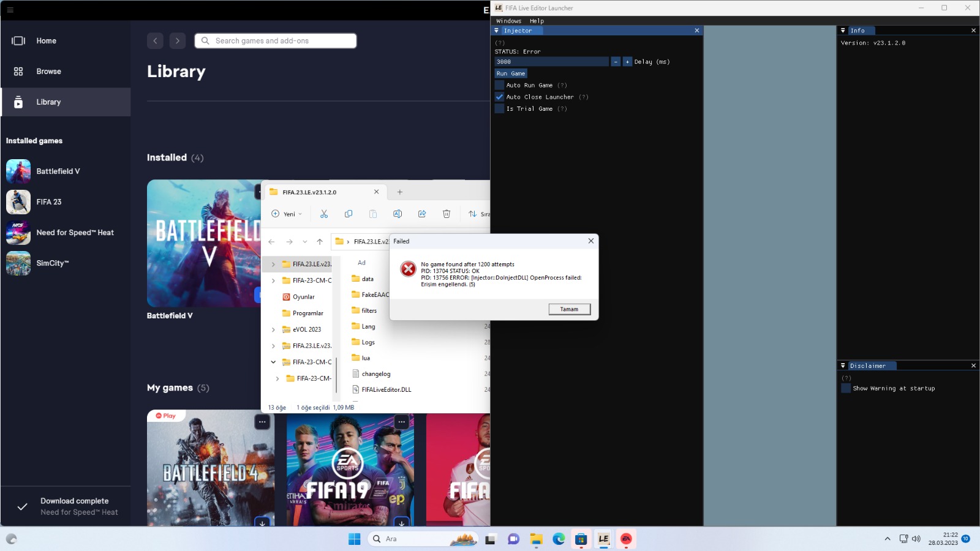Image resolution: width=980 pixels, height=551 pixels.
Task: Increase delay with the plus button
Action: pyautogui.click(x=627, y=62)
